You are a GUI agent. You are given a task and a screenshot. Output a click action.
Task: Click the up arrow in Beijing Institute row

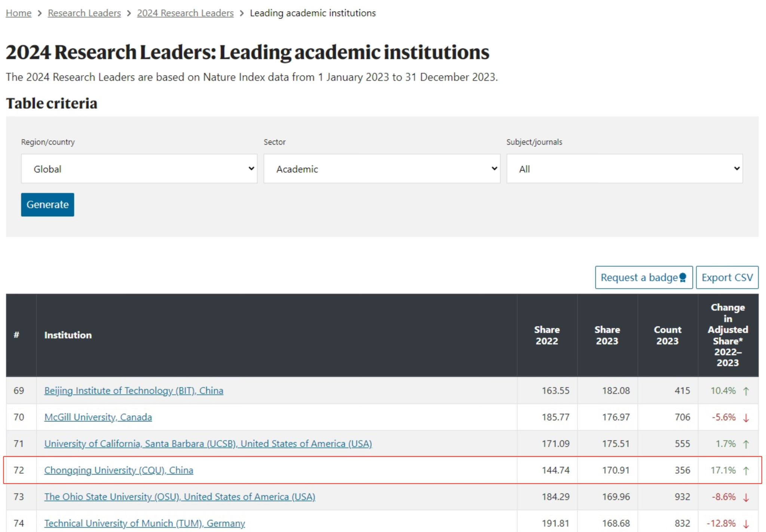click(746, 391)
